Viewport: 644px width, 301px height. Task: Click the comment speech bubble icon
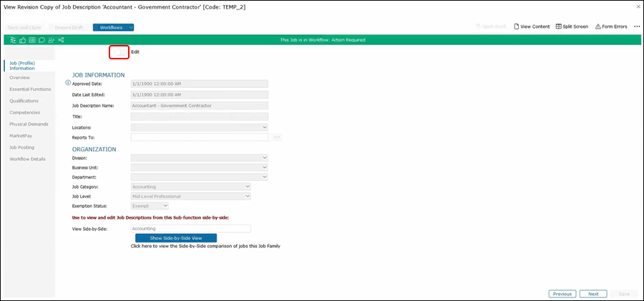(x=42, y=40)
